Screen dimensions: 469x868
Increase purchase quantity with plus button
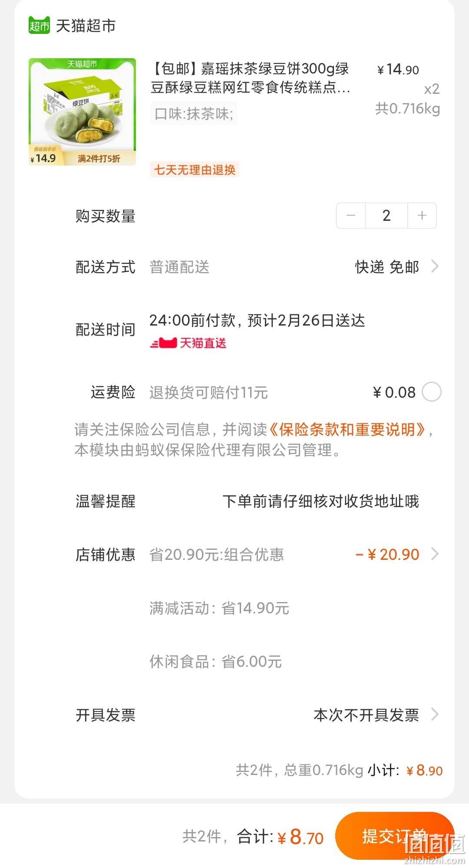pyautogui.click(x=422, y=215)
